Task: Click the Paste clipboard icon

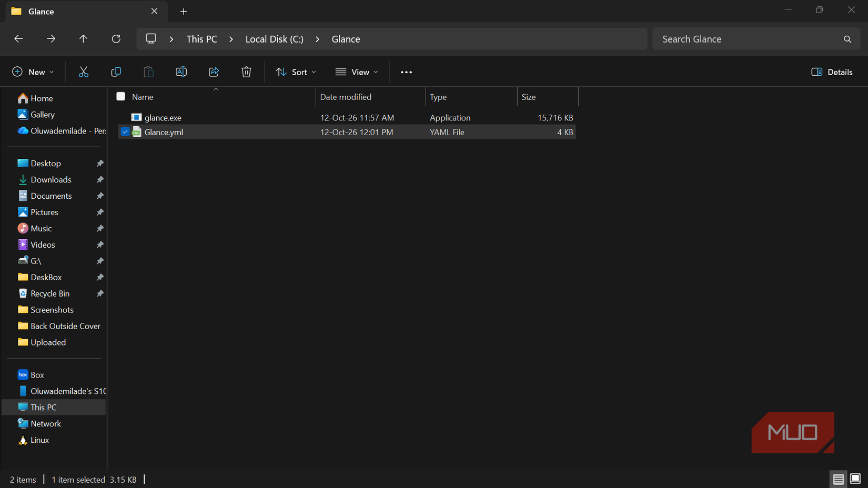Action: [148, 72]
